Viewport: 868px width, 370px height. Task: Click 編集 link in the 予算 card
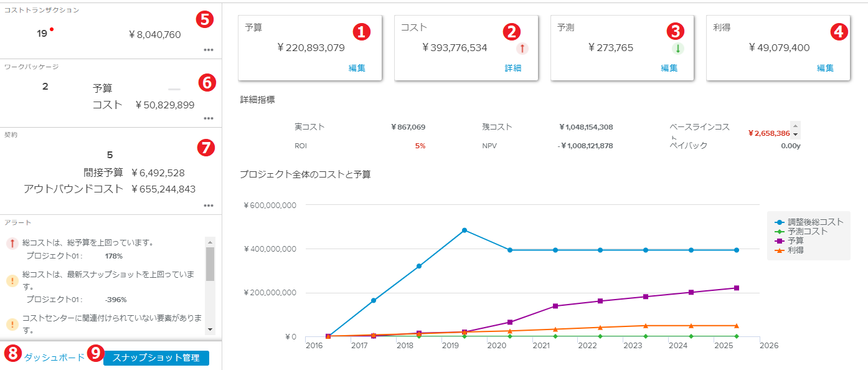point(357,69)
